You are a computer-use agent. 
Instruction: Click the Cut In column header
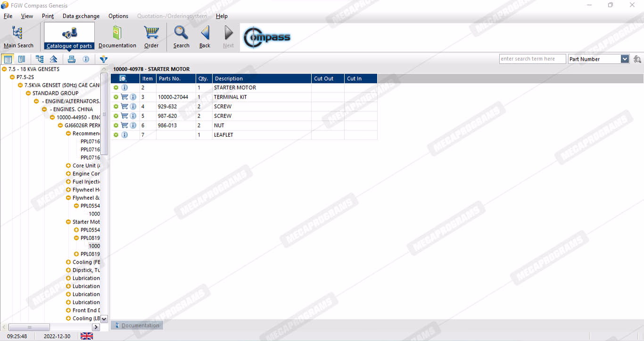(x=361, y=78)
